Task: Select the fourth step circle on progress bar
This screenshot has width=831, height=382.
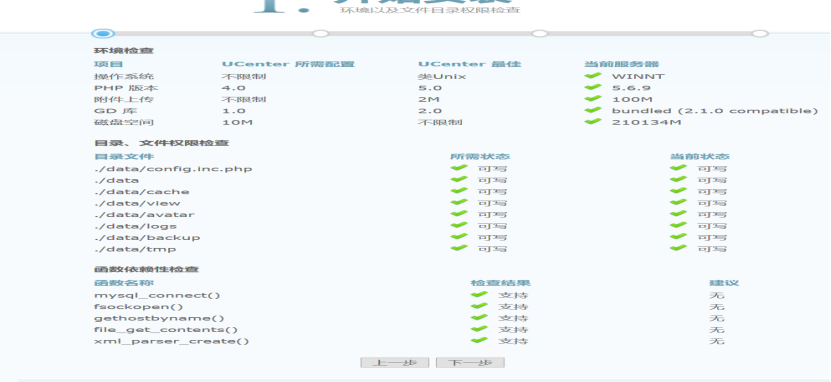Action: (760, 33)
